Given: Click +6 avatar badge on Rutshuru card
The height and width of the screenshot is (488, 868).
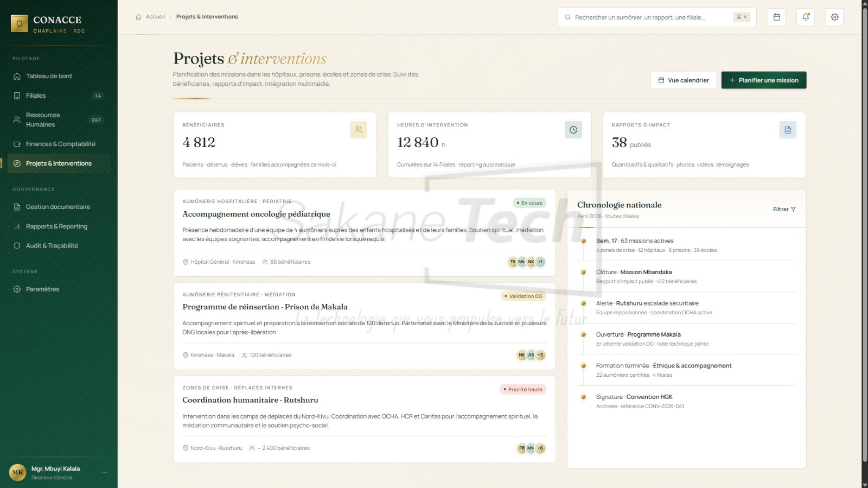Looking at the screenshot, I should click(540, 448).
